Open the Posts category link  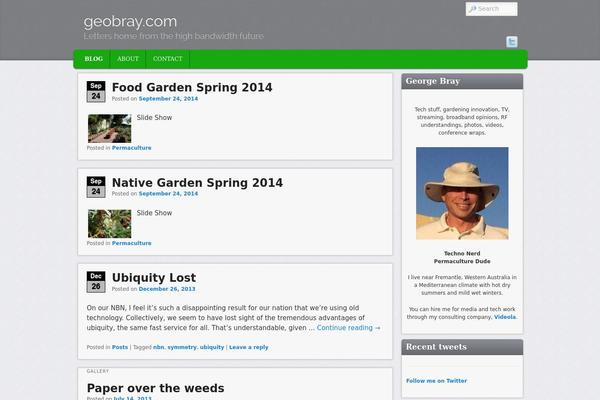click(x=120, y=347)
